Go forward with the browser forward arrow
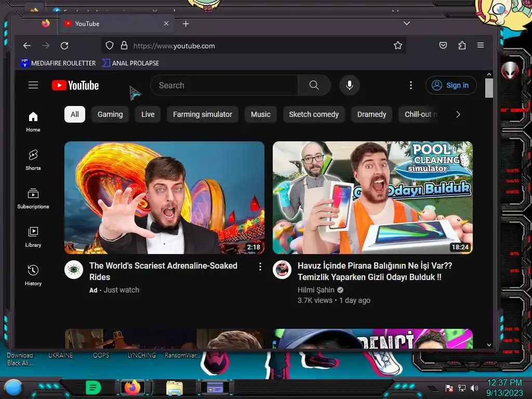This screenshot has width=532, height=399. pyautogui.click(x=46, y=46)
